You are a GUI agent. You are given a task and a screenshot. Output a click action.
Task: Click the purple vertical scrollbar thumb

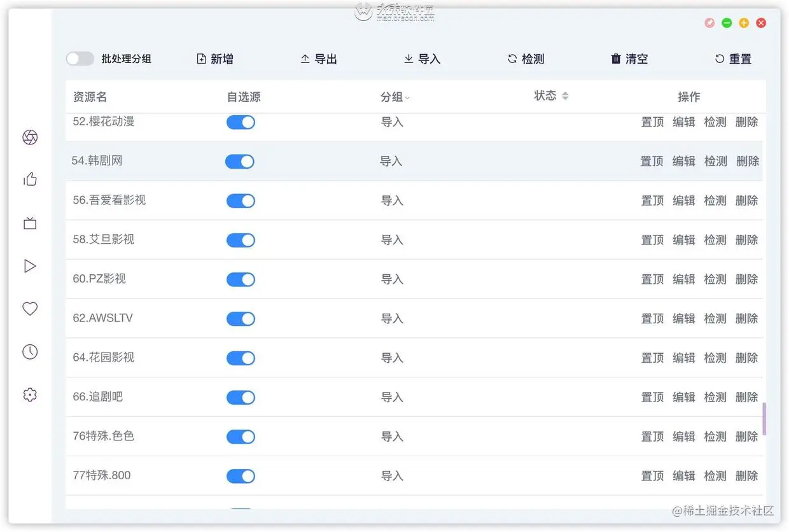point(764,419)
